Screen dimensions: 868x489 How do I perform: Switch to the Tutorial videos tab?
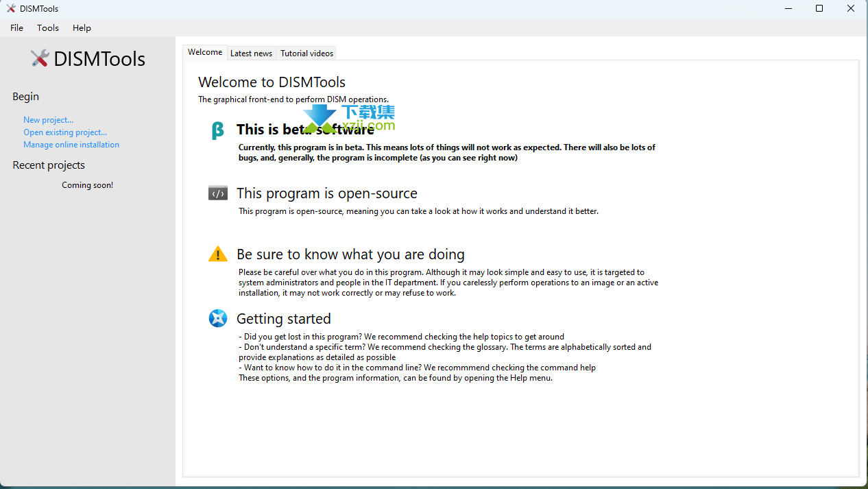[306, 53]
